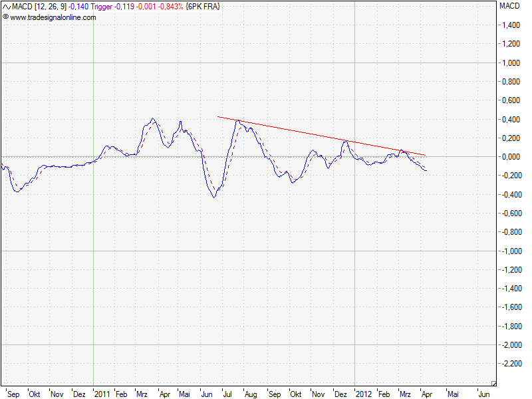Click the MACD peak near July 2011
The image size is (532, 399).
[x=239, y=120]
